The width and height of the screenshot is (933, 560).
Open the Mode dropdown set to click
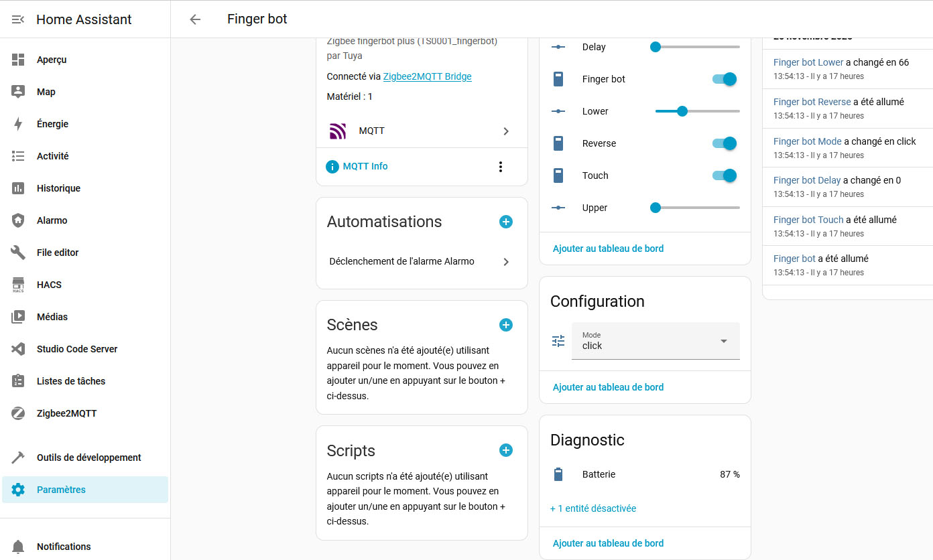(655, 341)
